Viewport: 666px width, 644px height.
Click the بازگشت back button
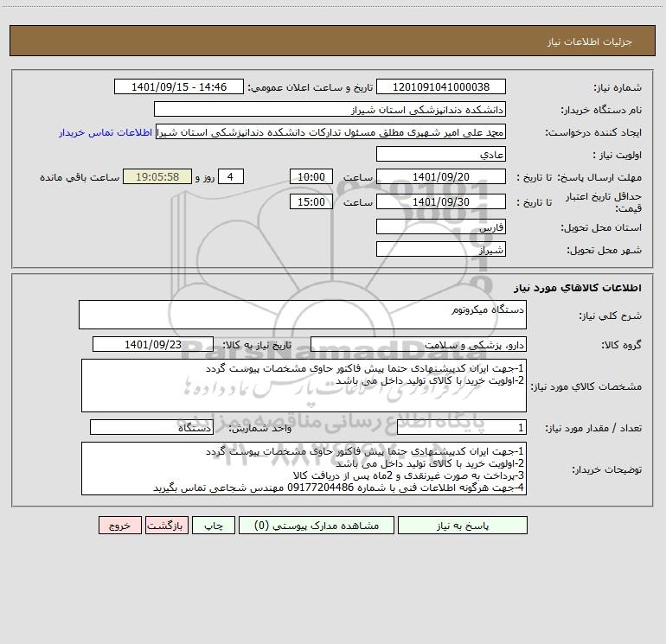pos(166,525)
